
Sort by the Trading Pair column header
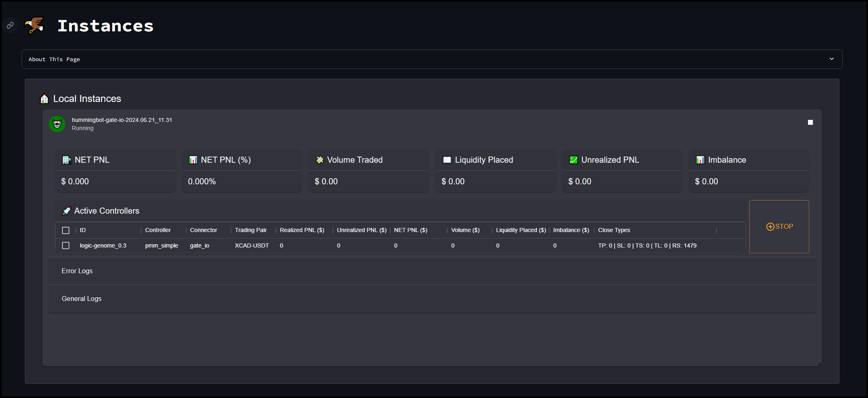point(251,230)
